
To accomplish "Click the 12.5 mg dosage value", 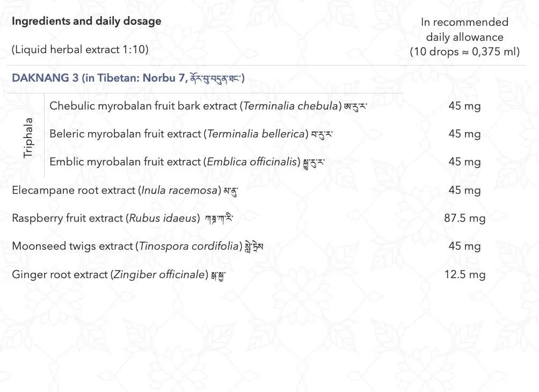I will click(x=464, y=274).
